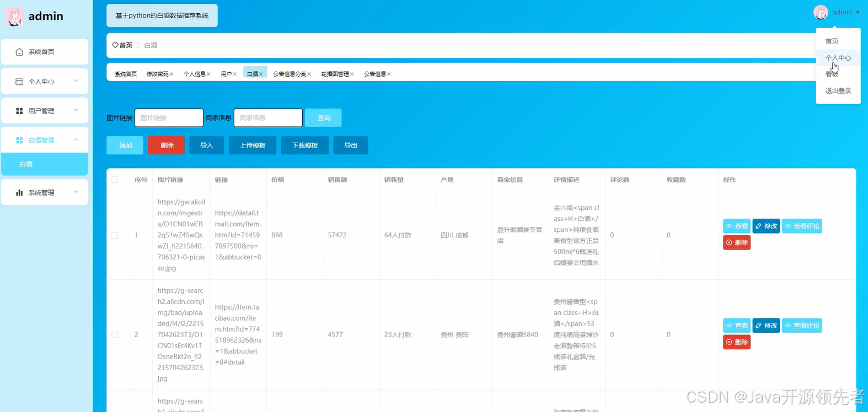Switch to the 轮播图管理 tab
This screenshot has height=412, width=868.
click(x=335, y=74)
